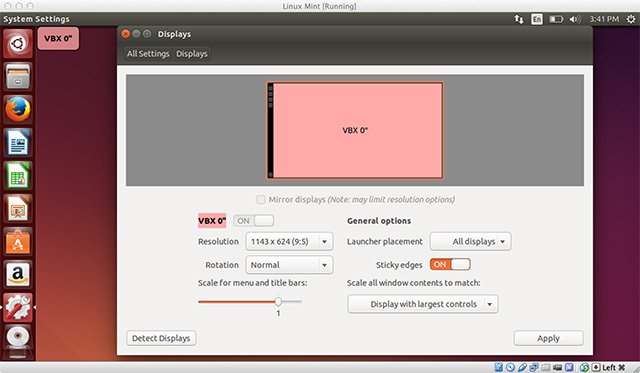Launch Firefox from the launcher
Viewport: 640px width, 373px height.
pos(18,109)
